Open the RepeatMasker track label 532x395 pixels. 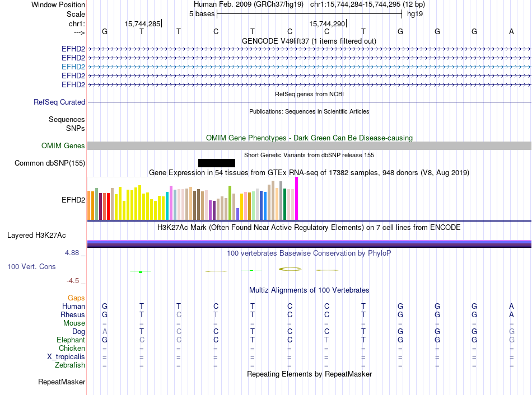click(x=62, y=382)
